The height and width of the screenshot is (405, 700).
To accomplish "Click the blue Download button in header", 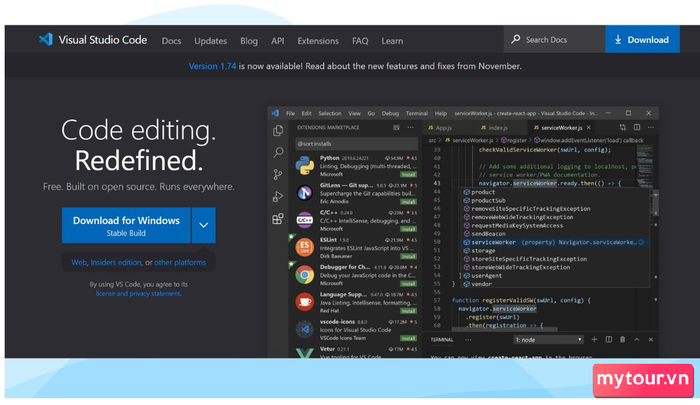I will point(642,39).
